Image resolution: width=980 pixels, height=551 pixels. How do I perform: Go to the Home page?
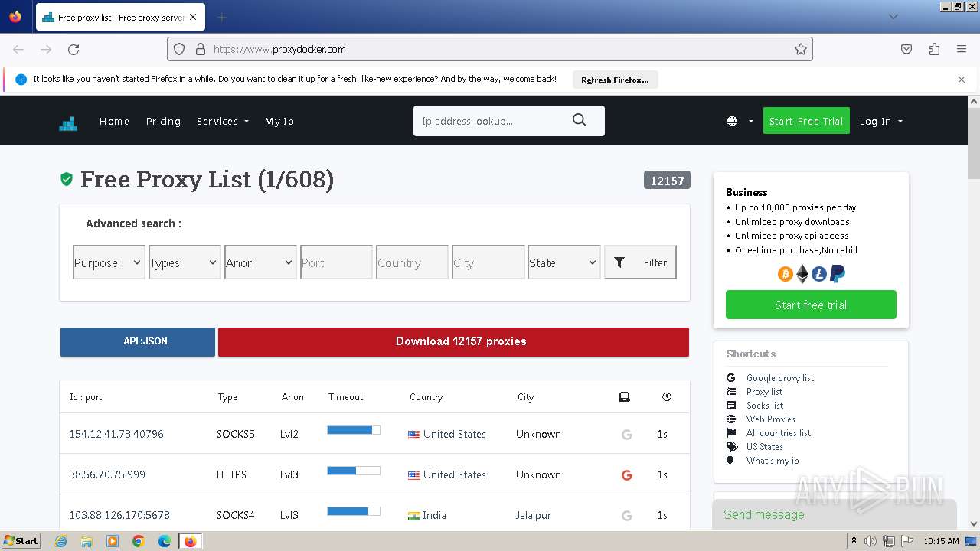[114, 121]
